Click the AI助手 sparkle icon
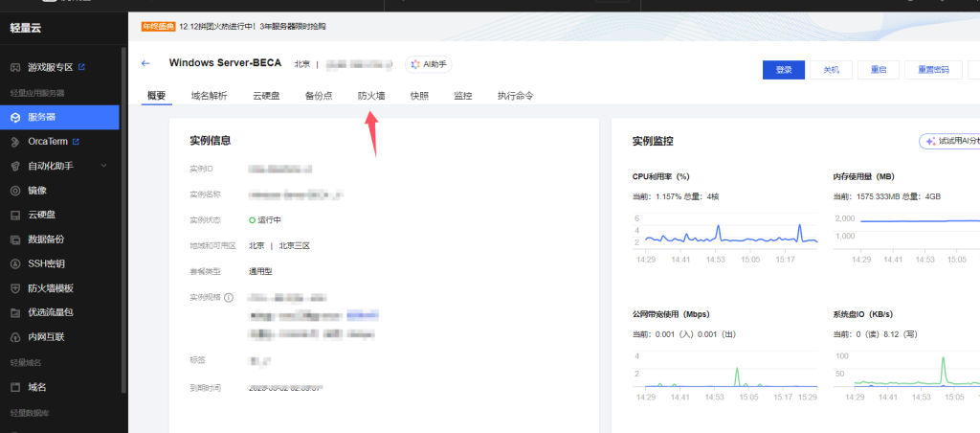980x433 pixels. point(415,64)
